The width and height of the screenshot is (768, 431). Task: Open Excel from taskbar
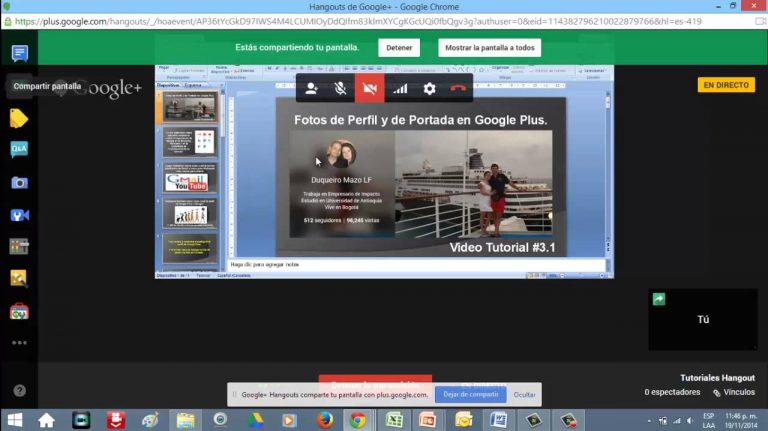tap(394, 420)
